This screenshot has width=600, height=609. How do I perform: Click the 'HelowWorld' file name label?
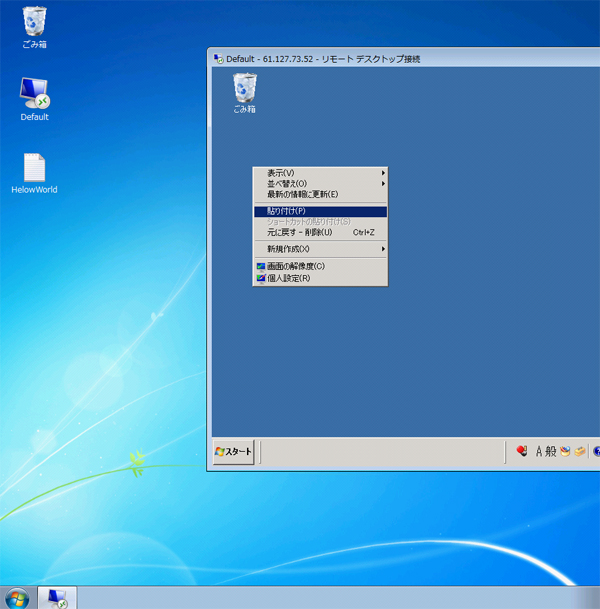34,190
